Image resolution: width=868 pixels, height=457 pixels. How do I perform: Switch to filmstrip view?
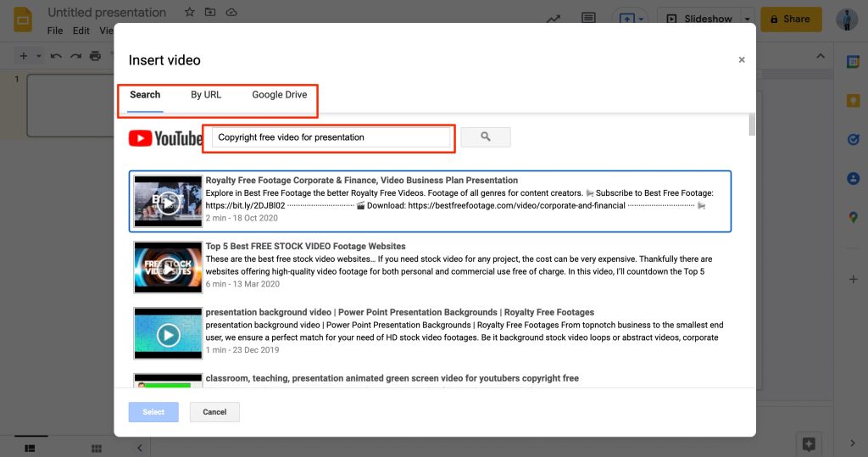pyautogui.click(x=30, y=449)
